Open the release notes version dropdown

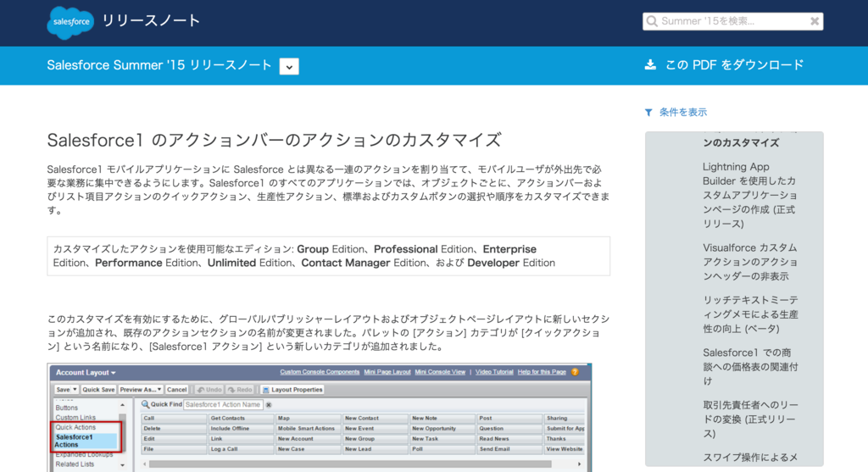289,66
